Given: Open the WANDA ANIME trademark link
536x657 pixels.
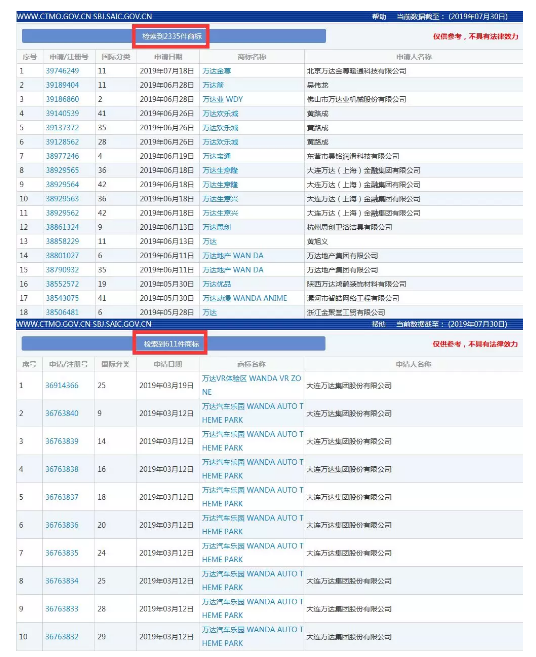Looking at the screenshot, I should coord(245,298).
